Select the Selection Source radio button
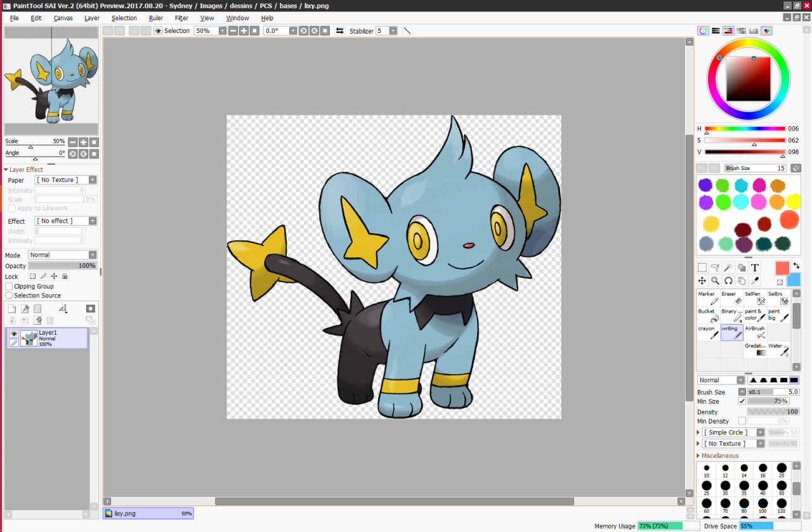Screen dimensions: 812x532 (9, 295)
